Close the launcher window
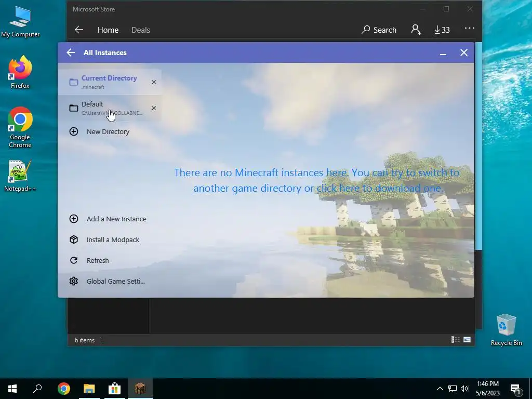 pos(464,52)
